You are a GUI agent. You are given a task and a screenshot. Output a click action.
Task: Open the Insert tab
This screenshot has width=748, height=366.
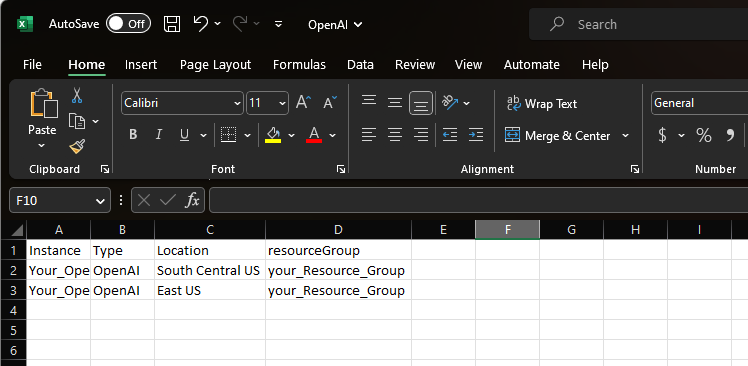click(x=141, y=64)
